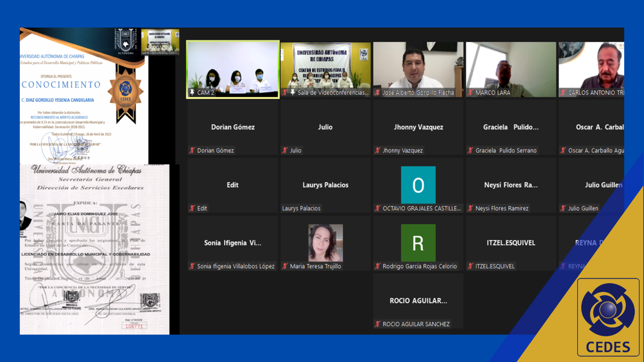Viewport: 644px width, 362px height.
Task: Click muted mic icon beside Julio Guillen
Action: click(563, 208)
